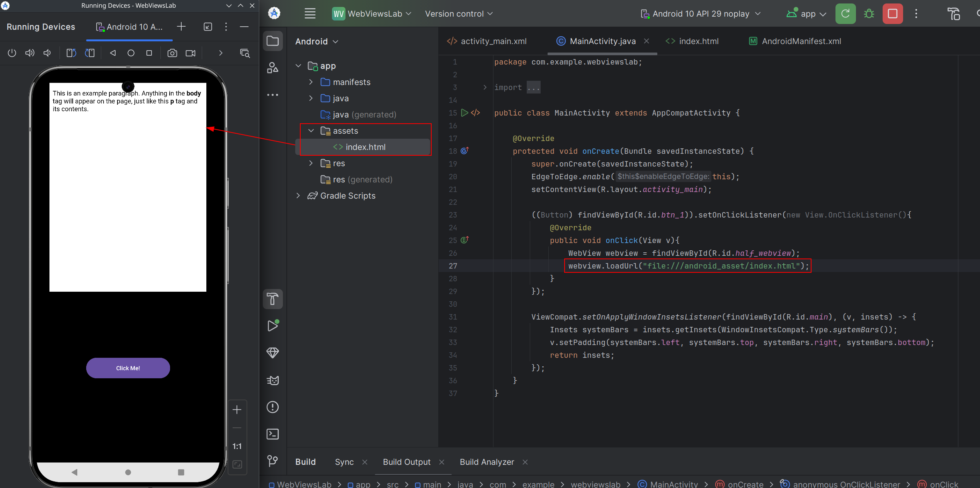Raise emulator volume with volume up icon

pos(30,53)
